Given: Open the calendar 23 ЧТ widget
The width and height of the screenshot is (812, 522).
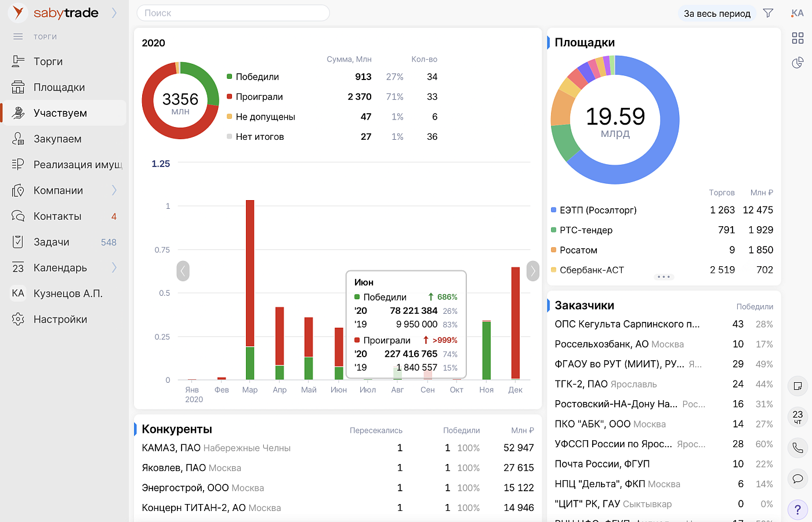Looking at the screenshot, I should point(798,417).
